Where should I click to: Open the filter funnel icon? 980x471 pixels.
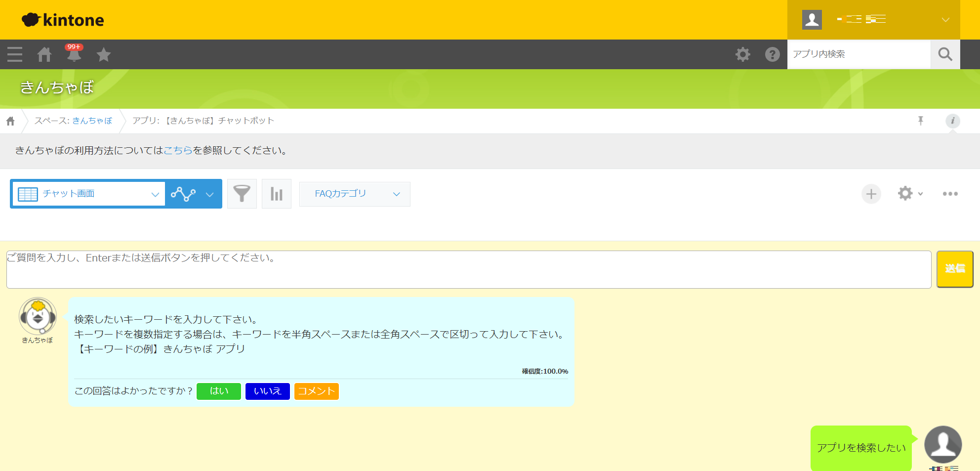(242, 194)
